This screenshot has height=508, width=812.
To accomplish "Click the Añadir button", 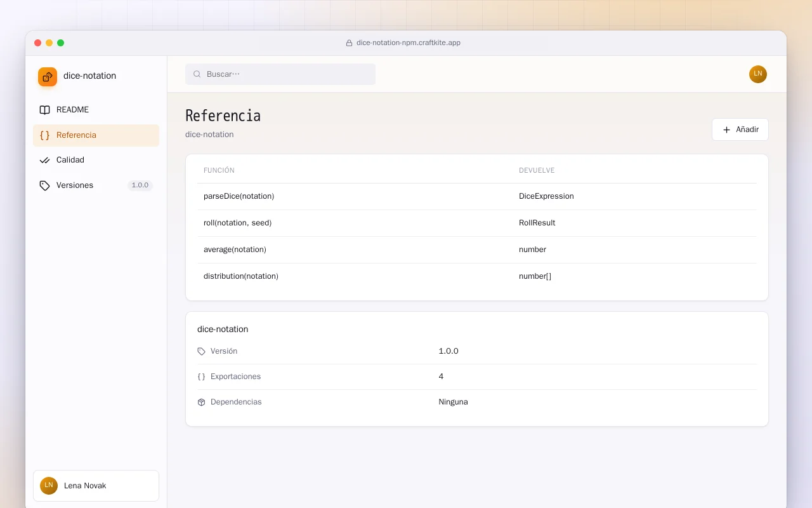I will 740,130.
